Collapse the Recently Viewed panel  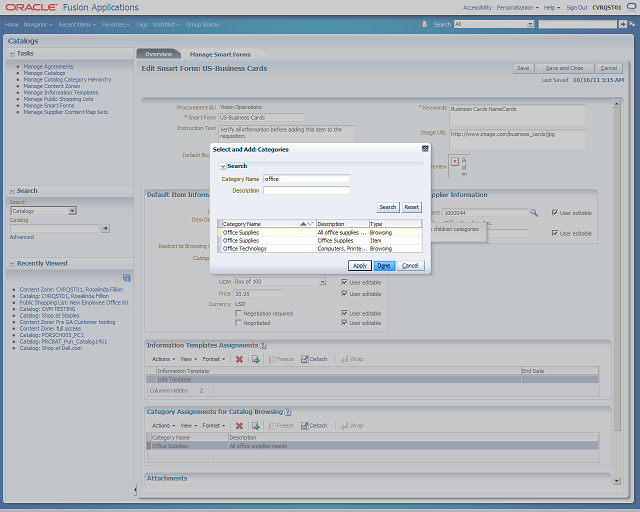click(x=12, y=263)
